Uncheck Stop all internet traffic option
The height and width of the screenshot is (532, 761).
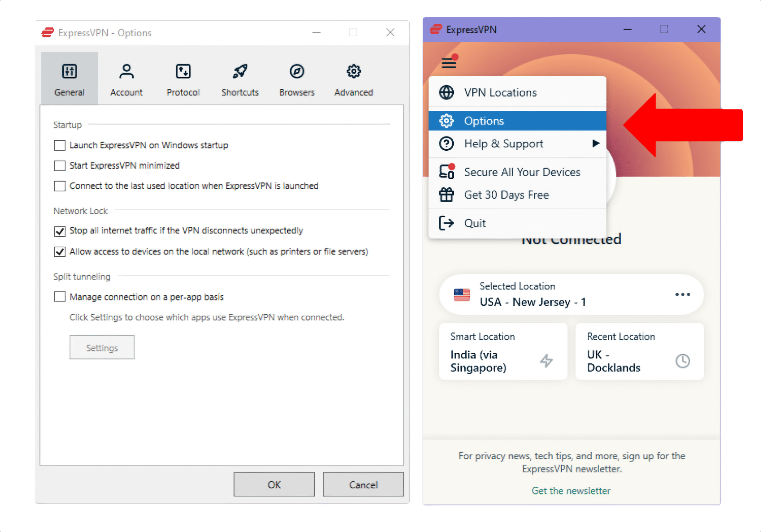[59, 232]
